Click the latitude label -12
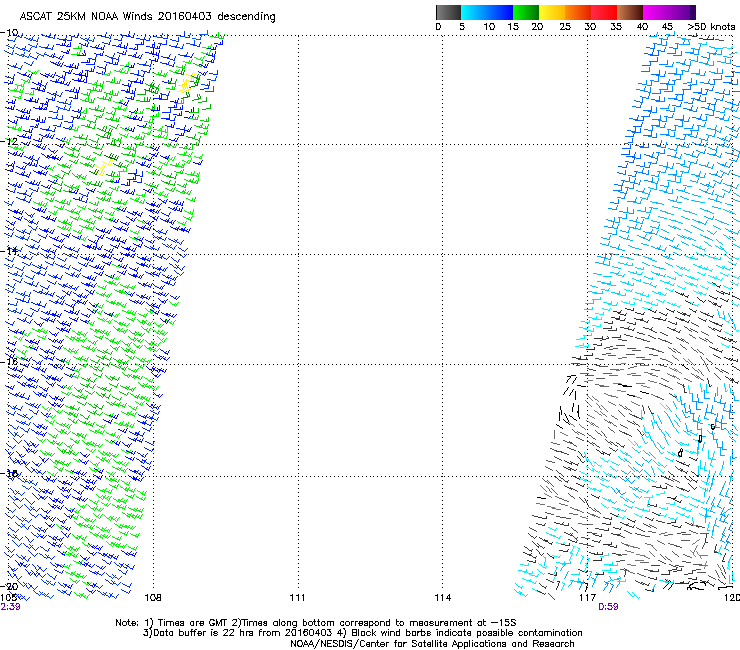 (9, 142)
